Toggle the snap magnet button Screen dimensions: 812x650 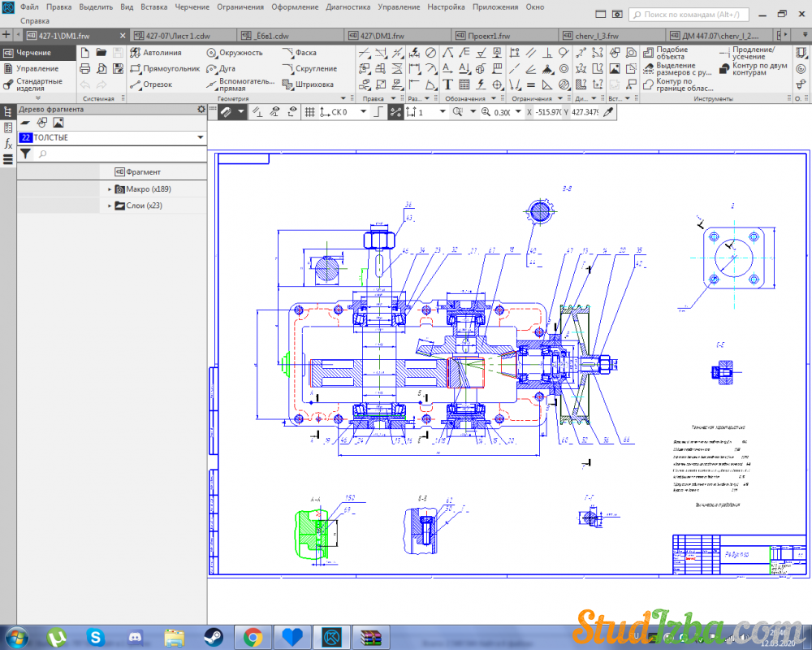click(227, 112)
